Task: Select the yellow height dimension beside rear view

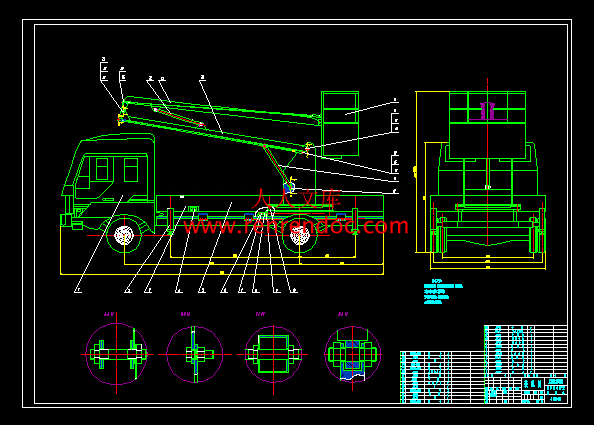Action: [x=416, y=172]
